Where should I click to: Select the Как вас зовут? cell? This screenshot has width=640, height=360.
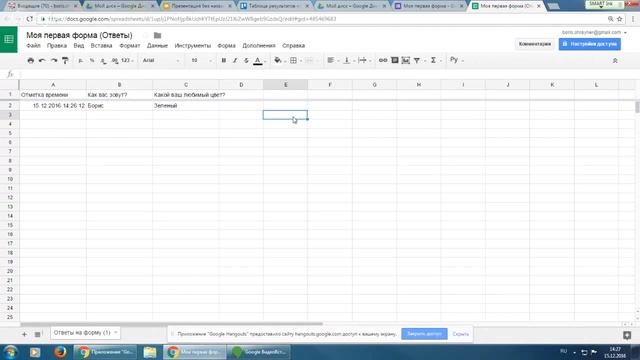tap(119, 95)
